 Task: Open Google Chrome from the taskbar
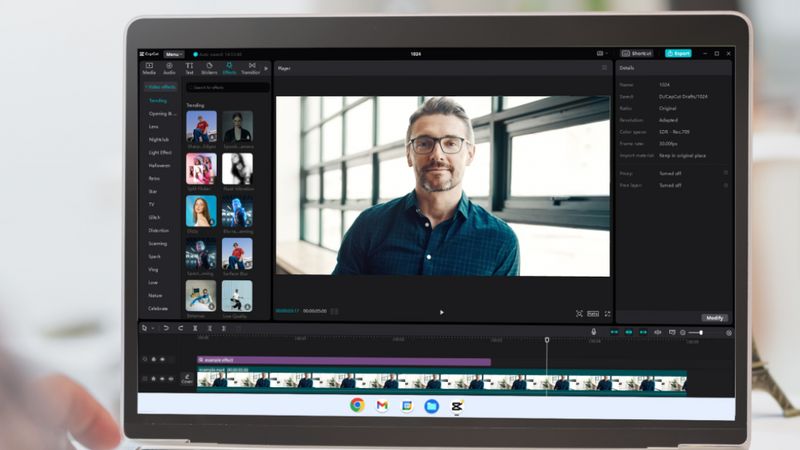[x=357, y=405]
